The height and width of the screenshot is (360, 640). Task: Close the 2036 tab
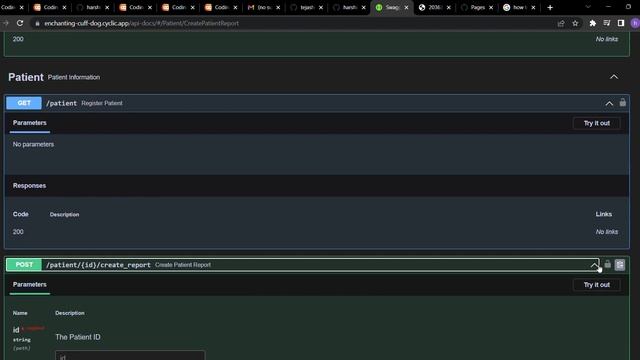(449, 7)
